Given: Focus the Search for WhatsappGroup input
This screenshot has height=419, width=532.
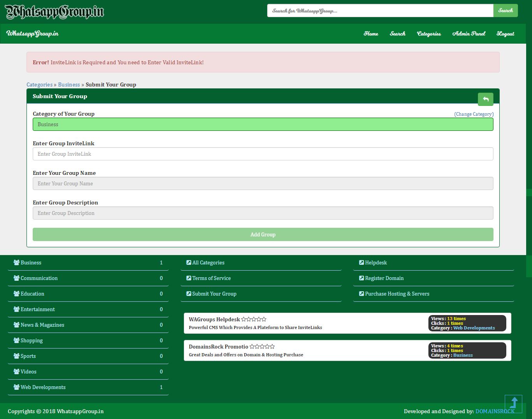Looking at the screenshot, I should pos(380,11).
